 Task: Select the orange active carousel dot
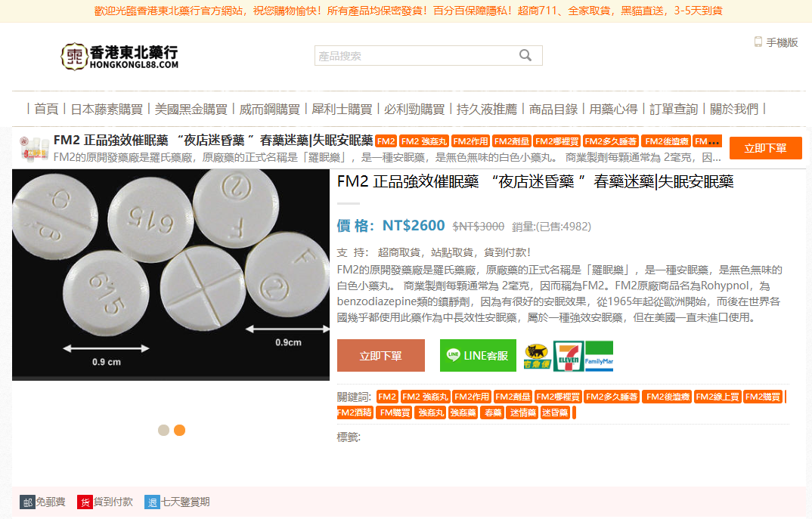(x=180, y=431)
